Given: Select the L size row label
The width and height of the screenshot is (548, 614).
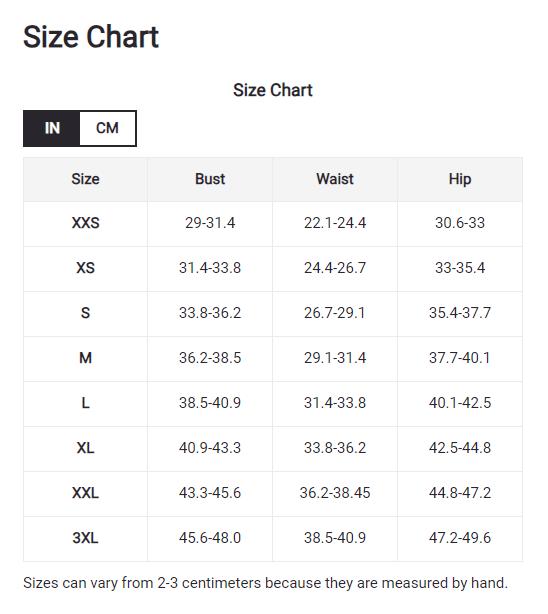Looking at the screenshot, I should click(x=85, y=403).
